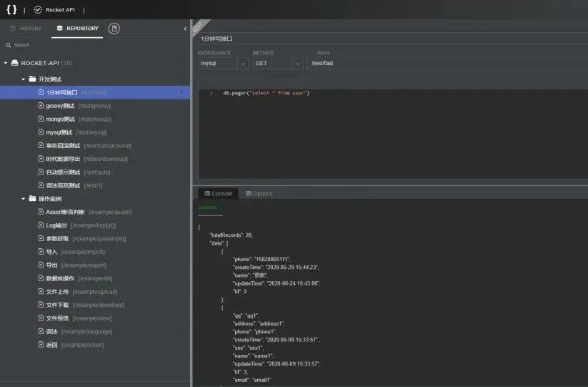Image resolution: width=588 pixels, height=387 pixels.
Task: Open the 数据库操作 example
Action: click(95, 278)
